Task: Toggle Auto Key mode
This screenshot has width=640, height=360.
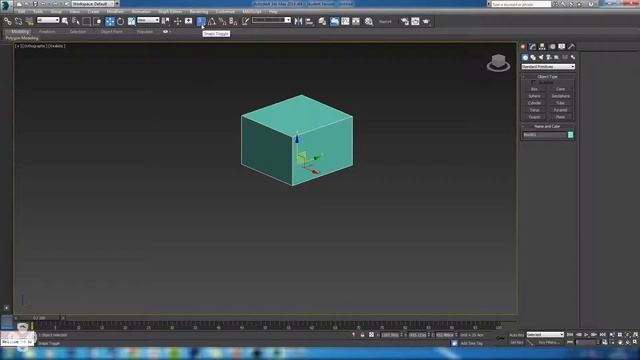Action: [517, 335]
